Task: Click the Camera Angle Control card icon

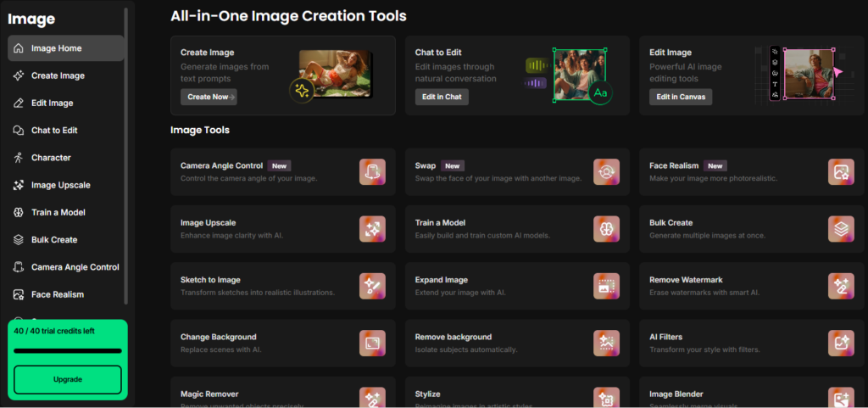Action: (372, 171)
